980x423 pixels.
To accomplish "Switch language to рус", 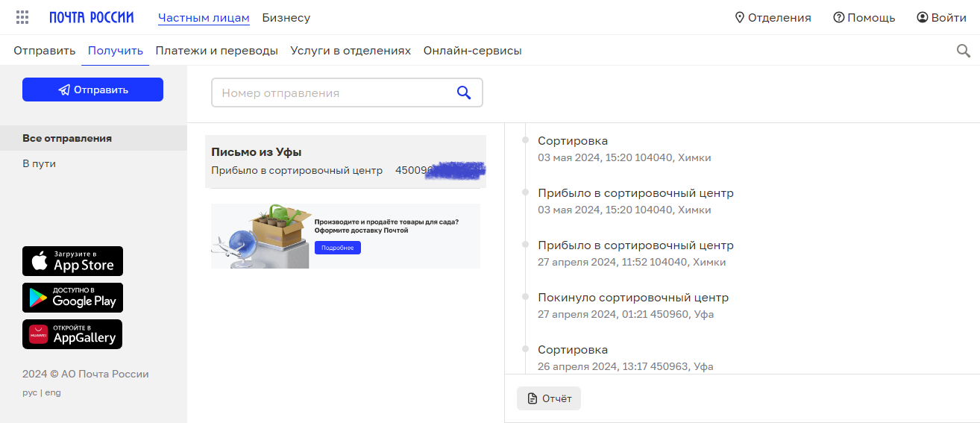I will (x=30, y=393).
